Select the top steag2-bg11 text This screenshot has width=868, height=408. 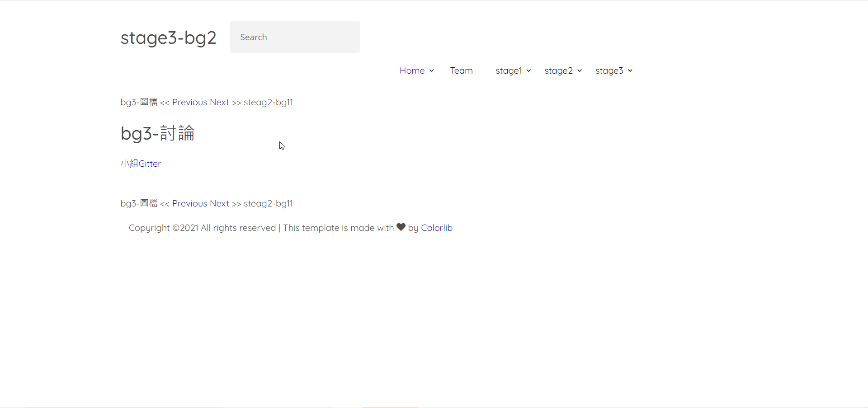[x=268, y=103]
